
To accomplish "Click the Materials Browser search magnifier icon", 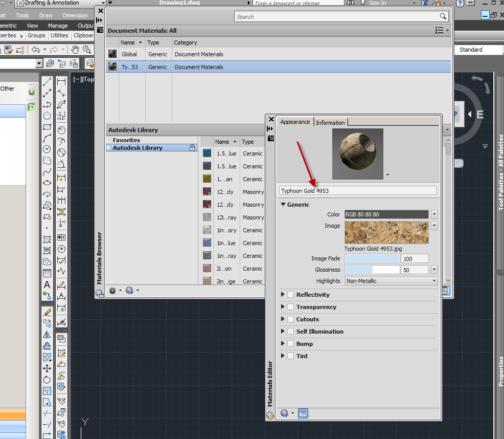I will pyautogui.click(x=443, y=17).
